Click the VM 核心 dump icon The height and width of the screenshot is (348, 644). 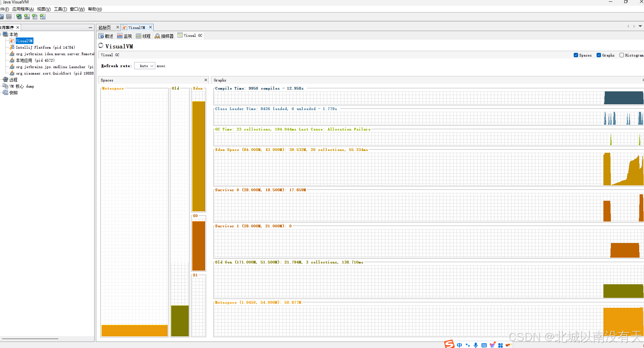point(5,86)
